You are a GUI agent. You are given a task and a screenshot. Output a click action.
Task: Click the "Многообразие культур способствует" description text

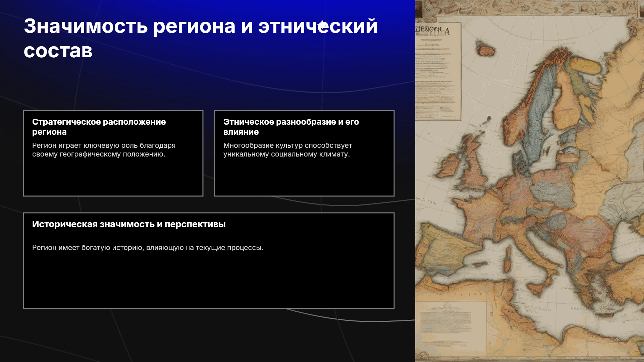point(287,145)
